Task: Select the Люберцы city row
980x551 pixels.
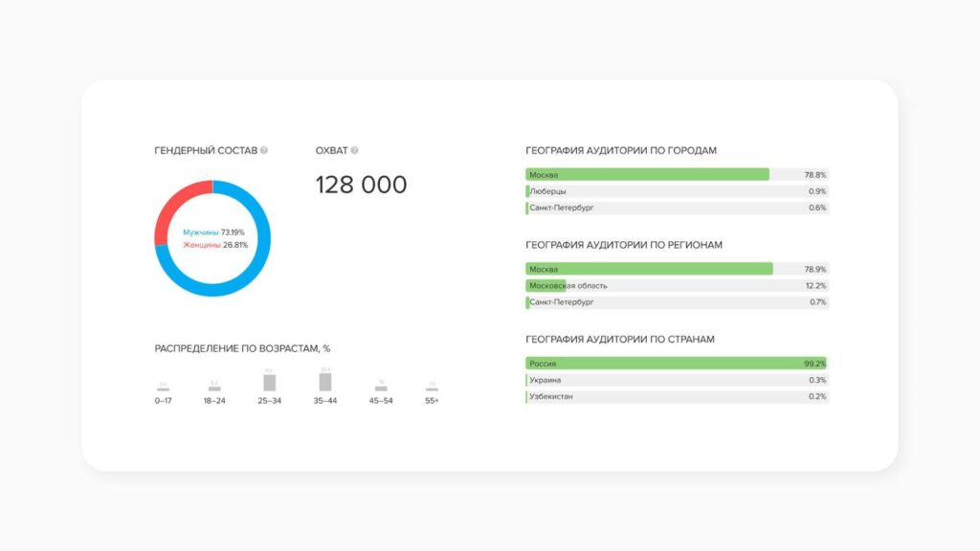Action: (677, 191)
